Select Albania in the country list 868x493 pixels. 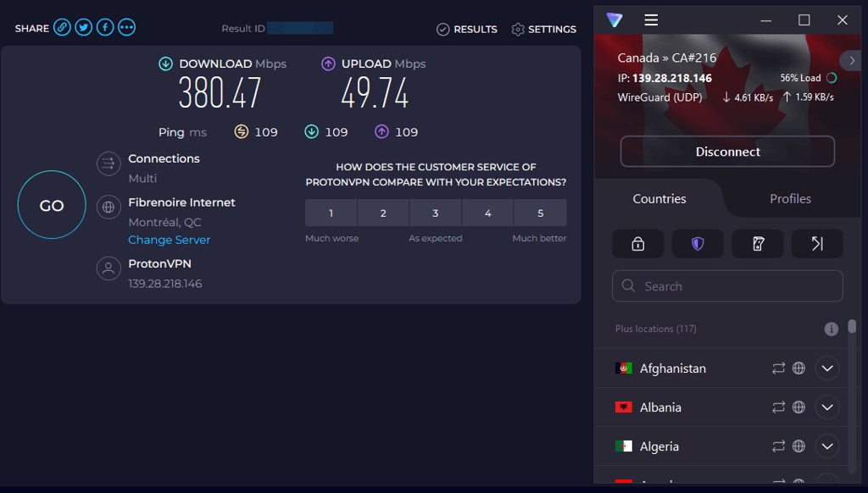tap(721, 407)
